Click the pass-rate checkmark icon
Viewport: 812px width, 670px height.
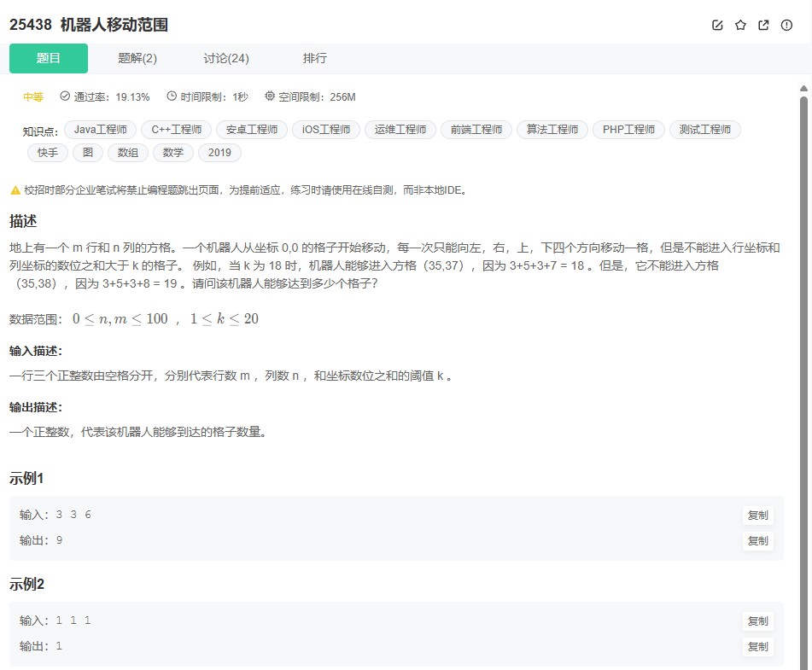point(65,96)
